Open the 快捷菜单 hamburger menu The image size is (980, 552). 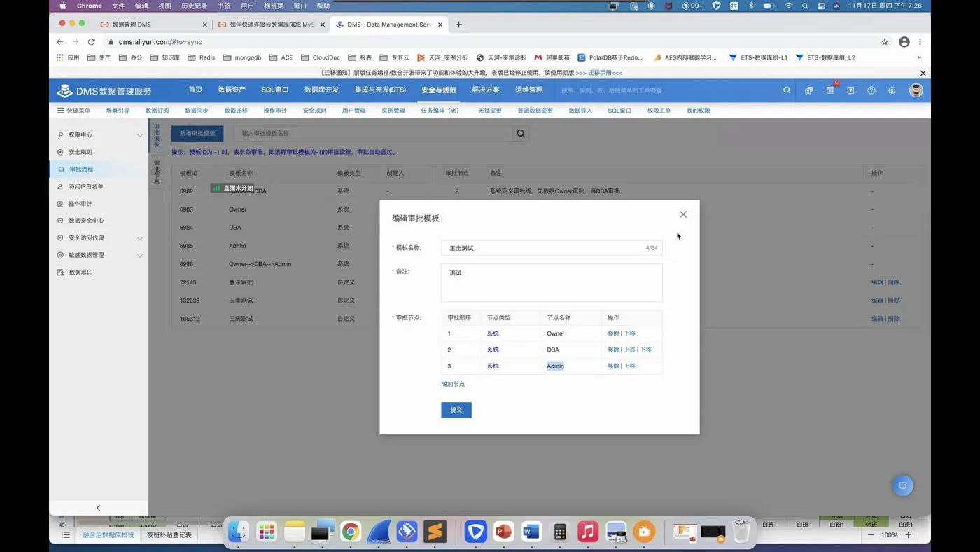click(x=73, y=111)
